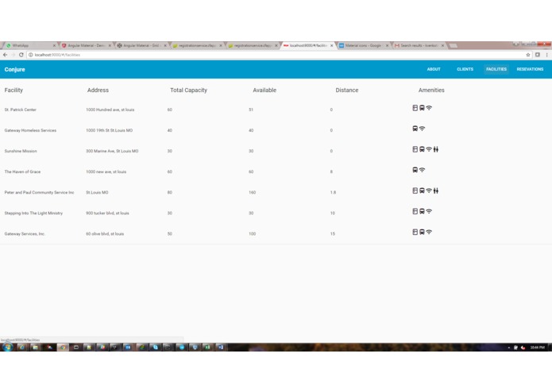Image resolution: width=552 pixels, height=392 pixels.
Task: Bookmark the page with the star icon
Action: click(528, 55)
